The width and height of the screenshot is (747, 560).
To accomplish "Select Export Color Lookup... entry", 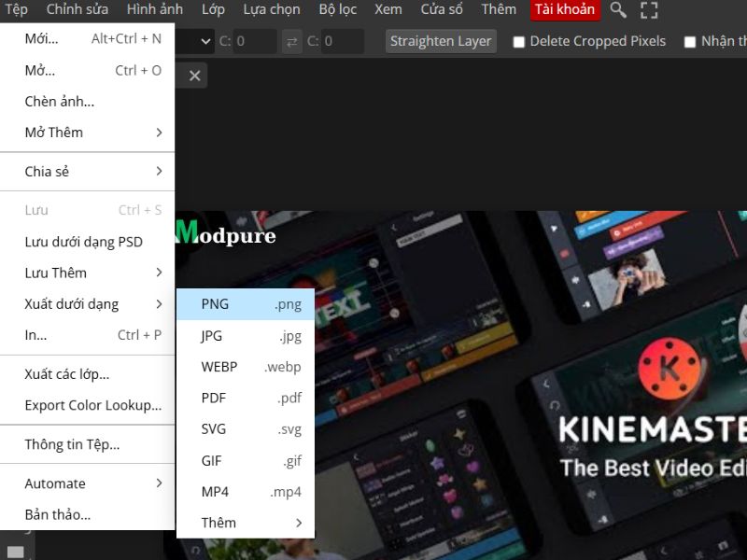I will [x=87, y=405].
